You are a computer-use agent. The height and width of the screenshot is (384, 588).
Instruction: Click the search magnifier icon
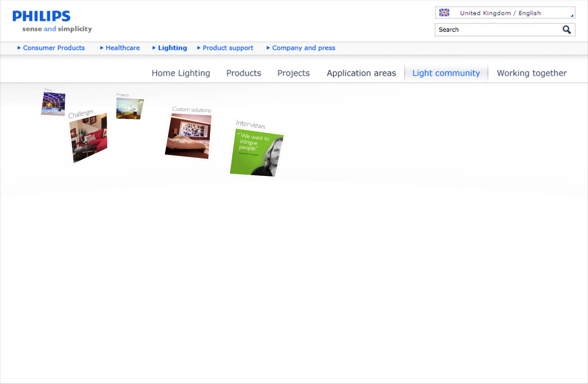(566, 29)
